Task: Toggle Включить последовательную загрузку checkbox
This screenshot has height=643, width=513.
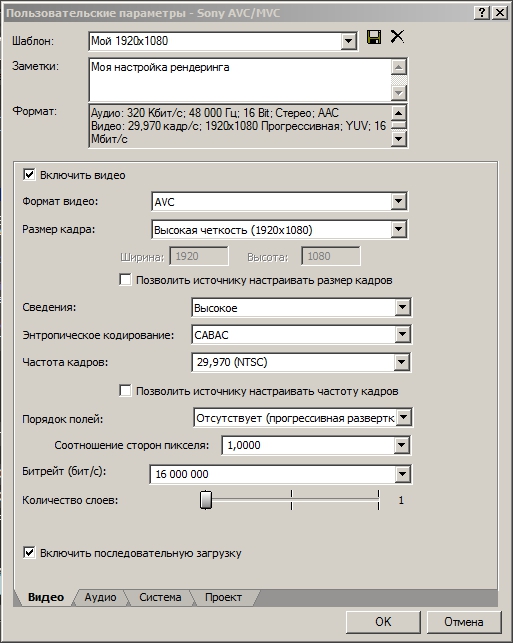Action: 29,552
